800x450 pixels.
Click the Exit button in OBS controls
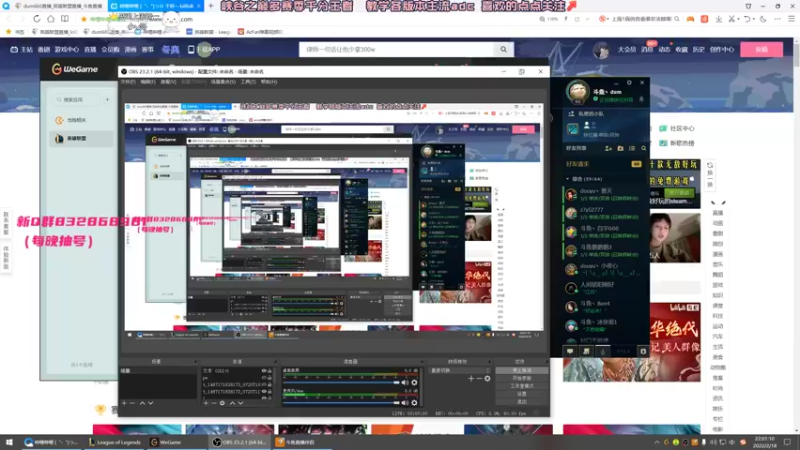coord(521,402)
